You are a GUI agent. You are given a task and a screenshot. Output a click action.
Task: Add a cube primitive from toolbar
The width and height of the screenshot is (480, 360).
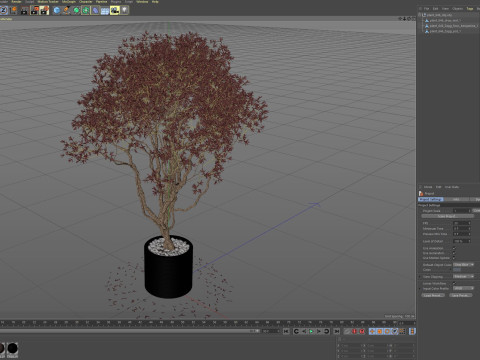(57, 10)
